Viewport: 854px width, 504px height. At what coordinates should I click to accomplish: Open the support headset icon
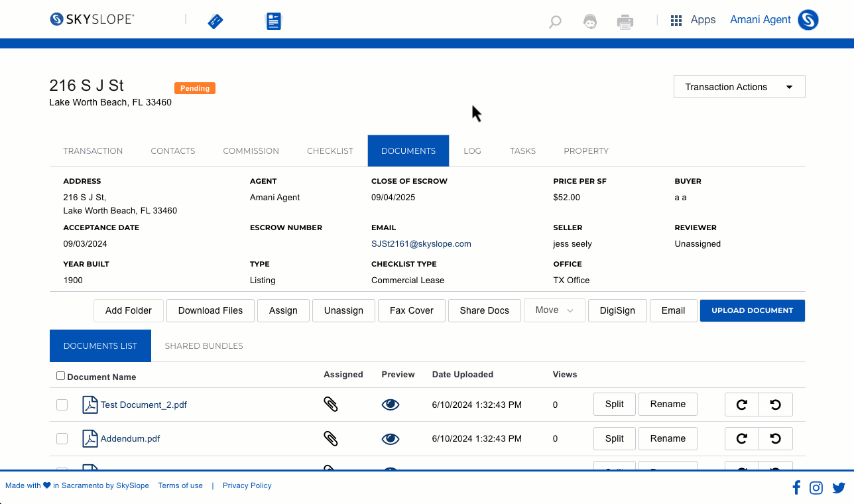click(589, 21)
